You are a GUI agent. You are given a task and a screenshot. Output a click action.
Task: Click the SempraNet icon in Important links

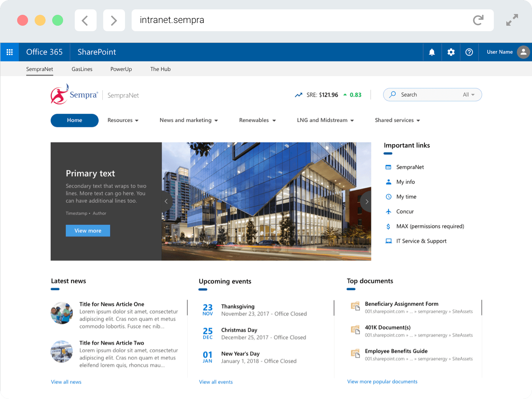[388, 167]
